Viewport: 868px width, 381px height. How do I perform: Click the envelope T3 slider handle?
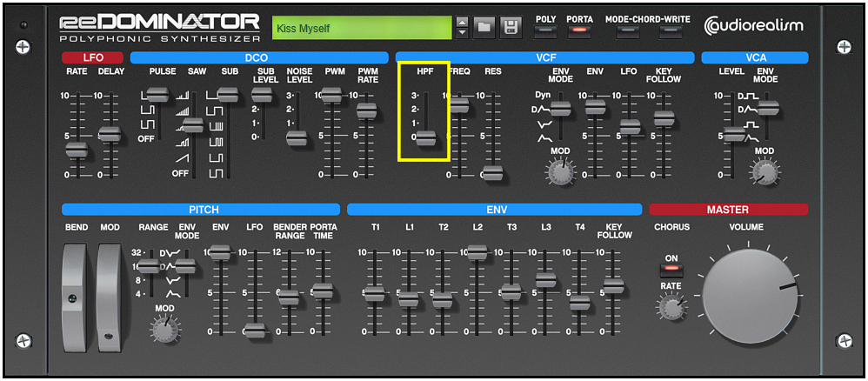click(511, 292)
